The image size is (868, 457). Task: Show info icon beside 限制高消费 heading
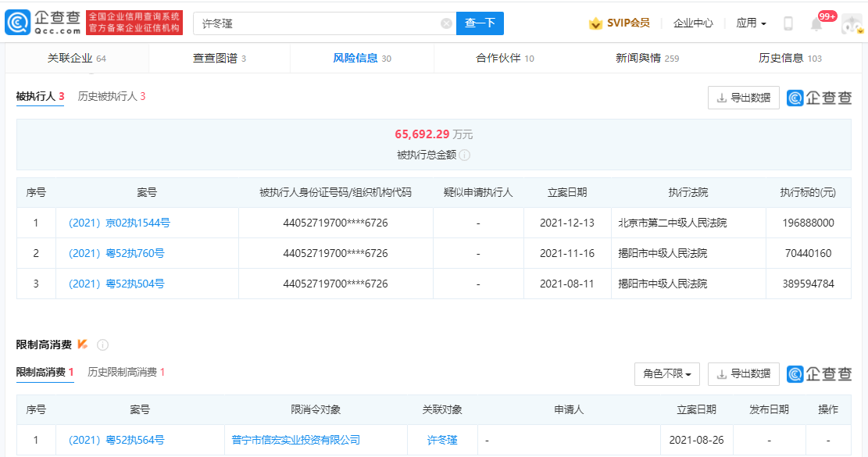(102, 345)
